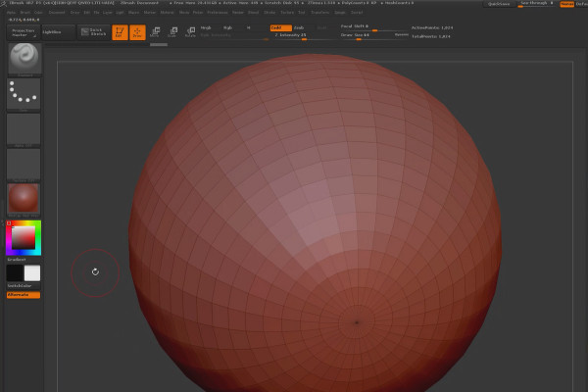Image resolution: width=588 pixels, height=392 pixels.
Task: Select the Rotate transform icon
Action: [190, 32]
